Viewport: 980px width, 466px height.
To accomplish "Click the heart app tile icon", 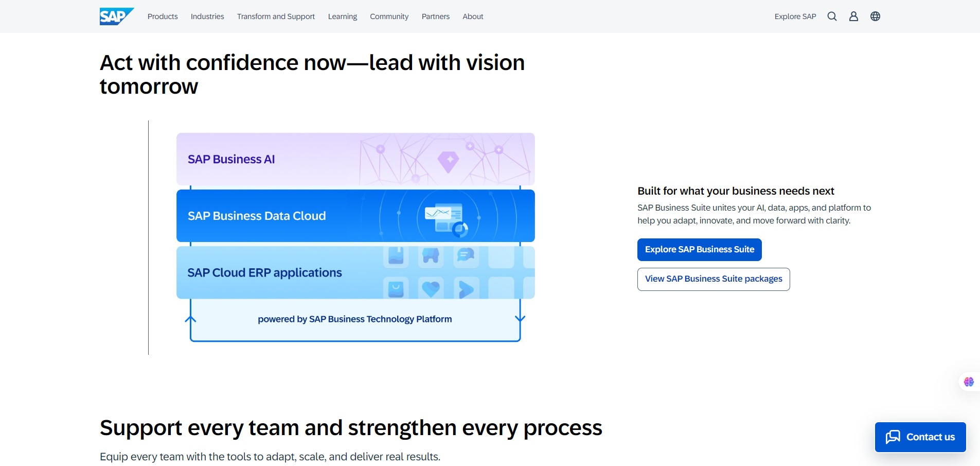I will (431, 288).
